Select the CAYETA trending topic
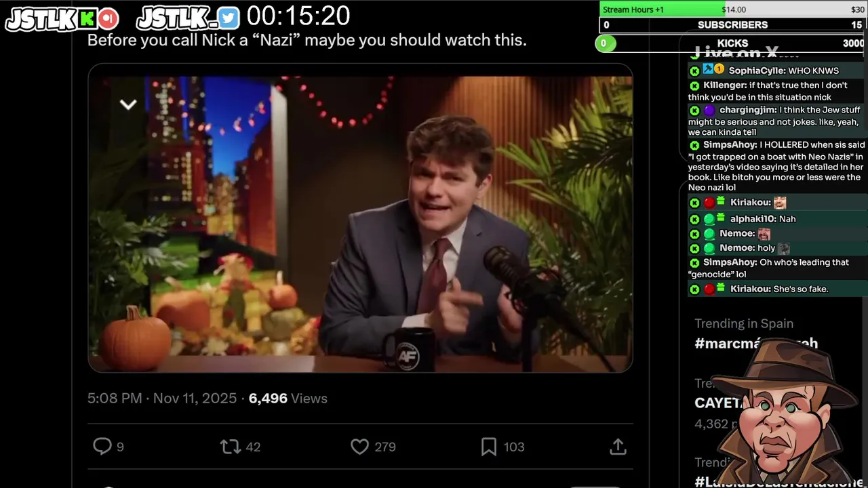 719,403
